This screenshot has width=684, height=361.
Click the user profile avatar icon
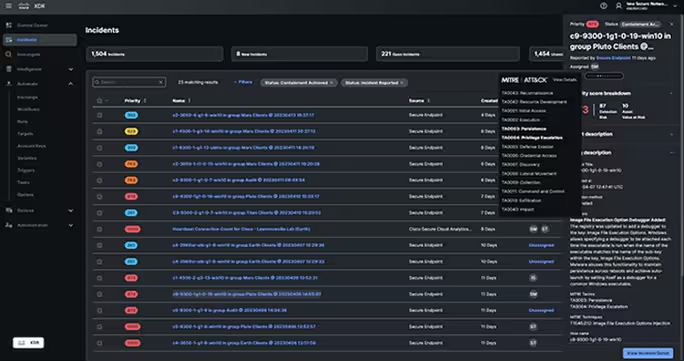[x=619, y=6]
